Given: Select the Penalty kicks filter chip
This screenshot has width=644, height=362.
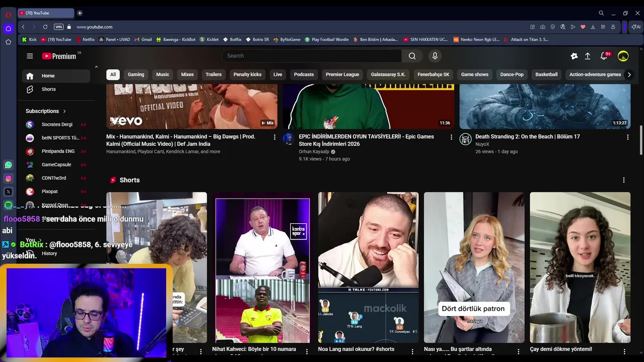Looking at the screenshot, I should (248, 74).
